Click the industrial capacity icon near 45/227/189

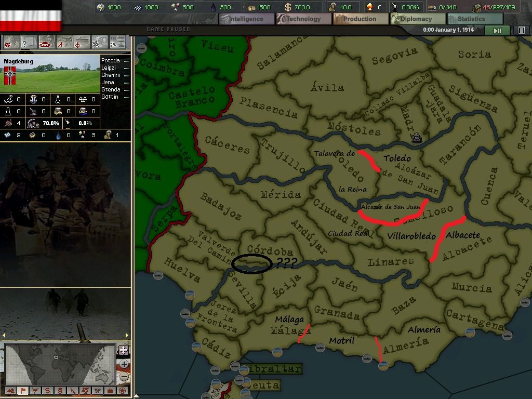(x=477, y=7)
